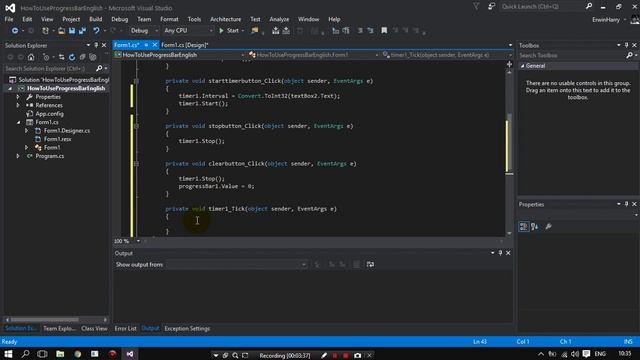Click the Navigate Backward toolbar icon
Image resolution: width=640 pixels, height=360 pixels.
pos(14,31)
